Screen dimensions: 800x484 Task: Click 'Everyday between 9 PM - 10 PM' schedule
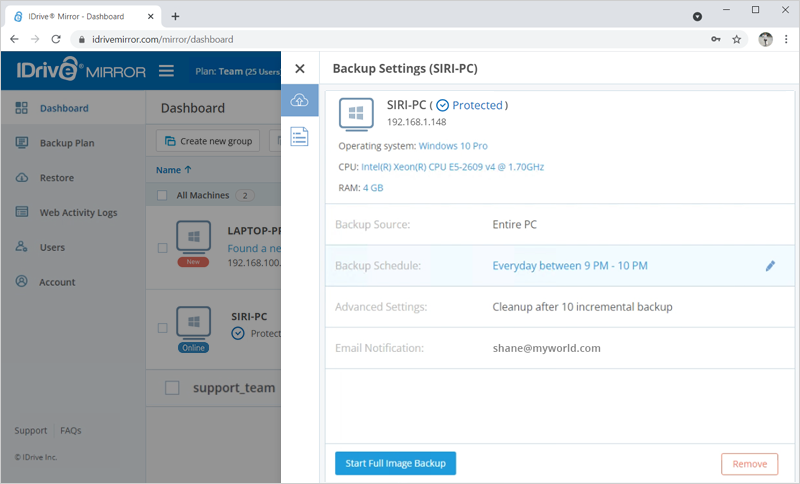pos(570,266)
